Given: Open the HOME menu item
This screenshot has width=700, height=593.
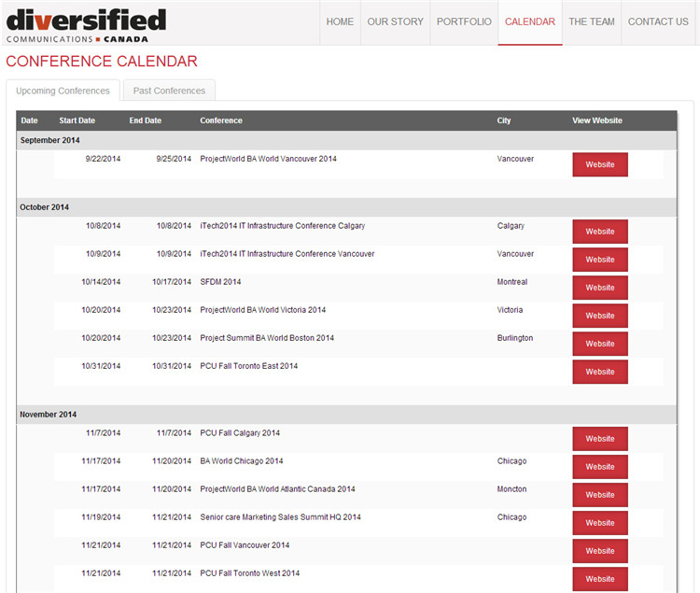Looking at the screenshot, I should [340, 21].
